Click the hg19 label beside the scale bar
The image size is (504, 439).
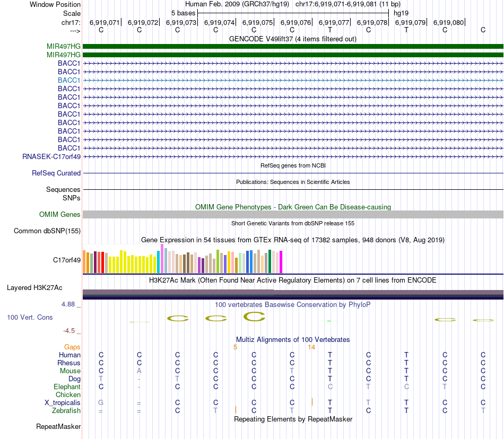401,13
